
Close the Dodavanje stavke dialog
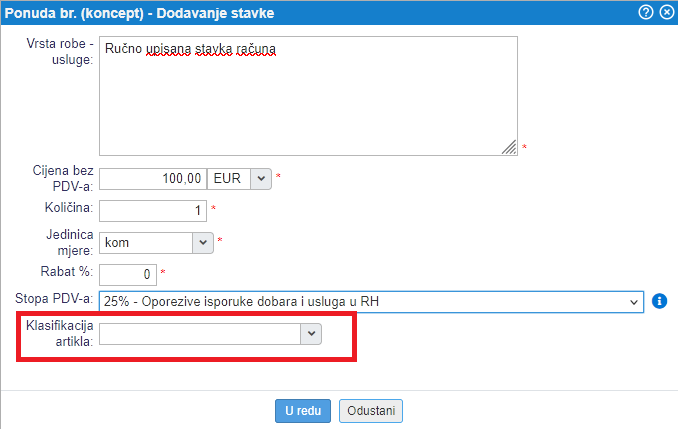pyautogui.click(x=666, y=13)
